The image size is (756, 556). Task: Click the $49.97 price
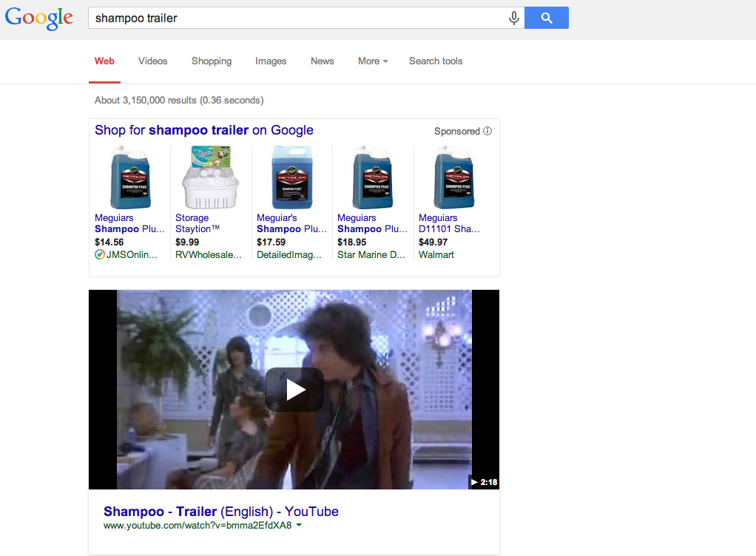433,243
